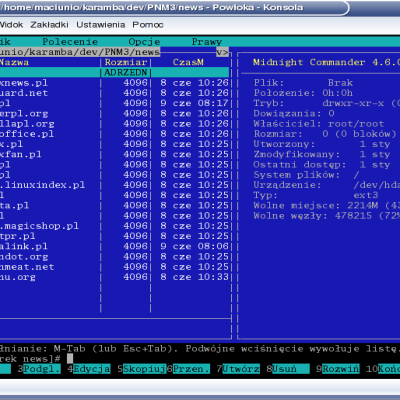The width and height of the screenshot is (400, 400).
Task: Select the xnews.pl directory row
Action: 115,83
